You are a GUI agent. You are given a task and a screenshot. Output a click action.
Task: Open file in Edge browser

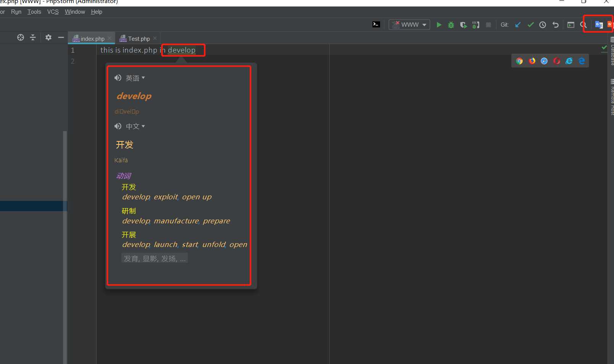pyautogui.click(x=582, y=61)
